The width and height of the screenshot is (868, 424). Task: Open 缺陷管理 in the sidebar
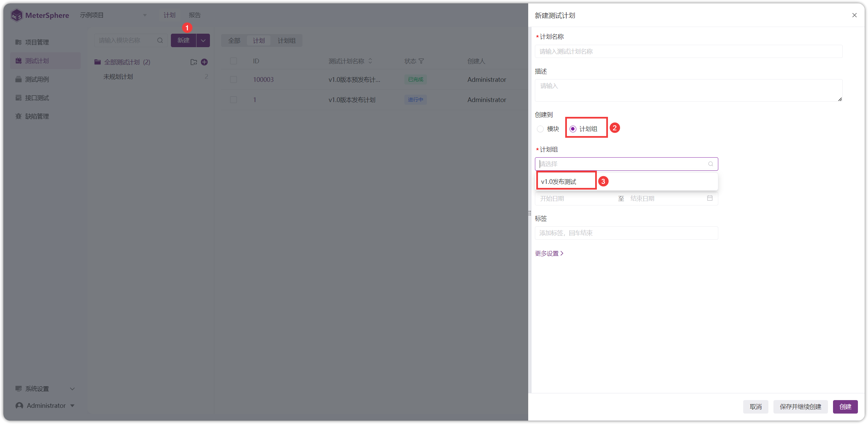tap(45, 117)
